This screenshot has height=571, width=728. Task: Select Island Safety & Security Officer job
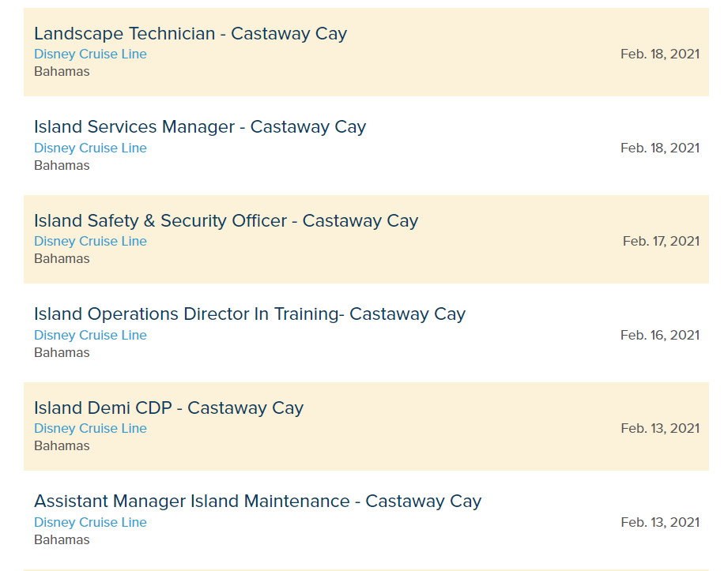click(x=225, y=221)
